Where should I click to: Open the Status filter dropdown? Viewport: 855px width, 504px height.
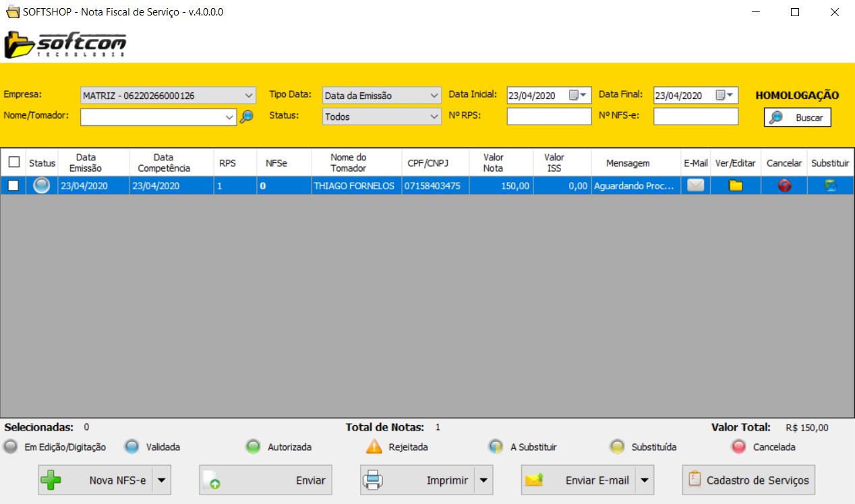click(434, 117)
